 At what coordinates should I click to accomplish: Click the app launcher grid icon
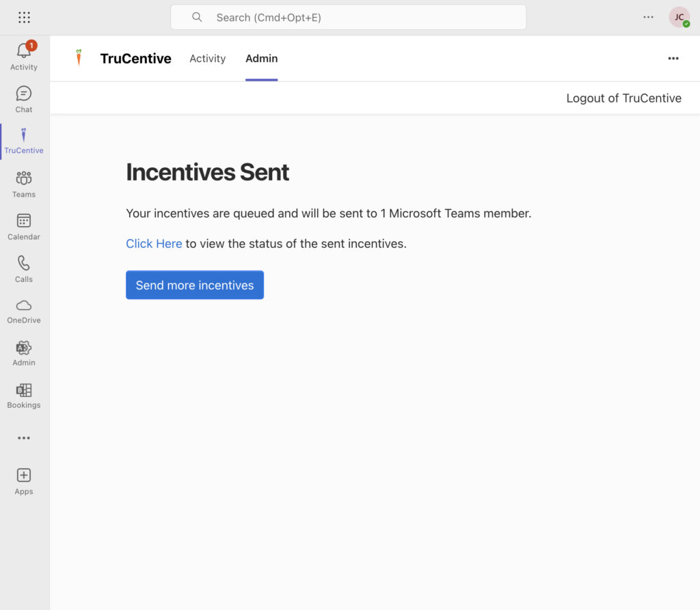pyautogui.click(x=24, y=18)
